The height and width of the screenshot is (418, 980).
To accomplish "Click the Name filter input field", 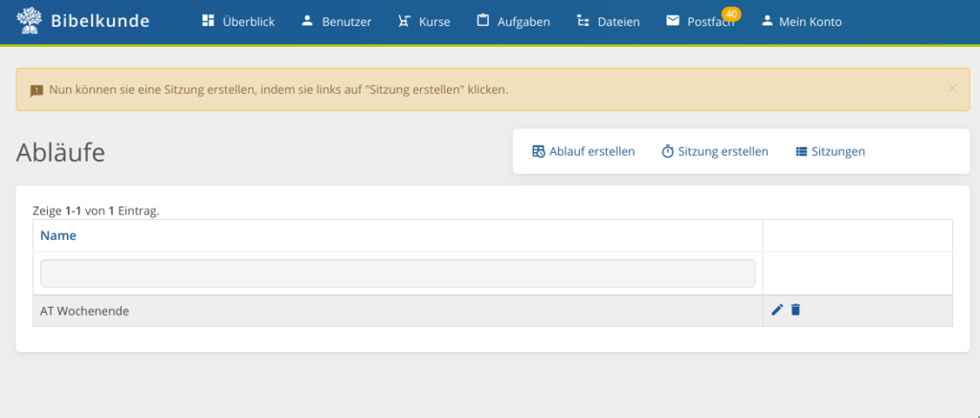I will [397, 274].
